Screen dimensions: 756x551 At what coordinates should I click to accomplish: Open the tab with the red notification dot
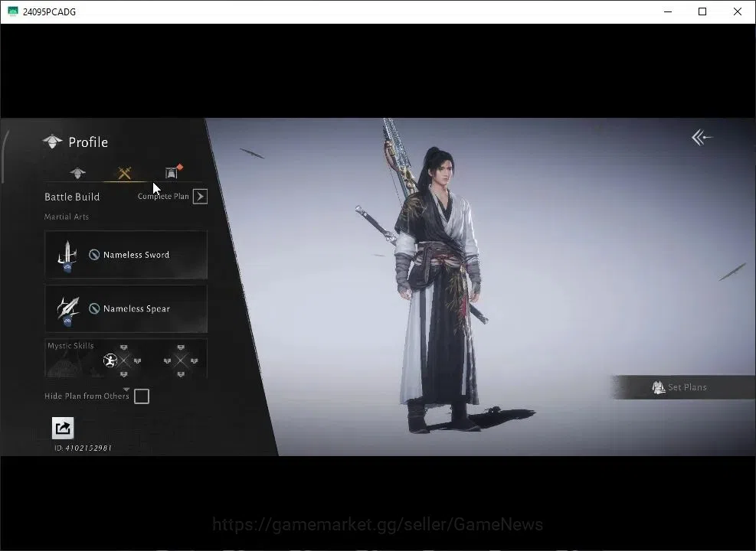click(x=172, y=172)
